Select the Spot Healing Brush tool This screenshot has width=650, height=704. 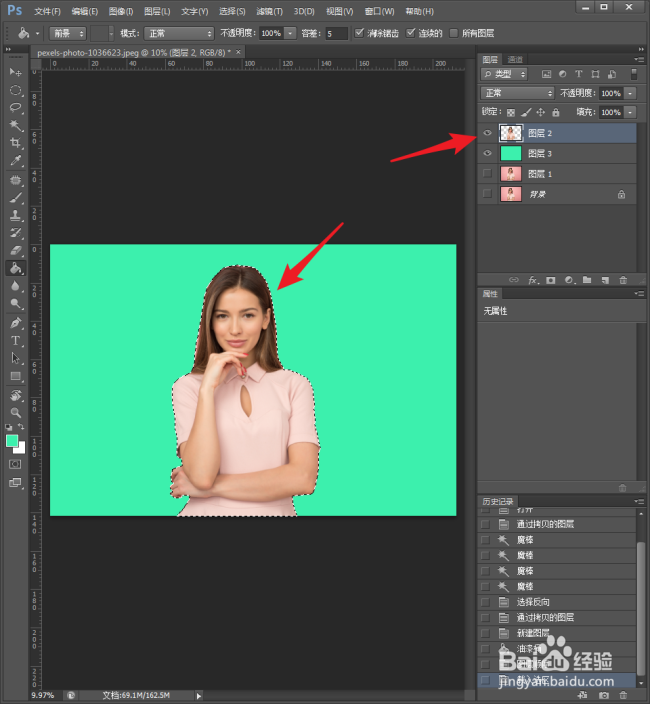pos(16,180)
